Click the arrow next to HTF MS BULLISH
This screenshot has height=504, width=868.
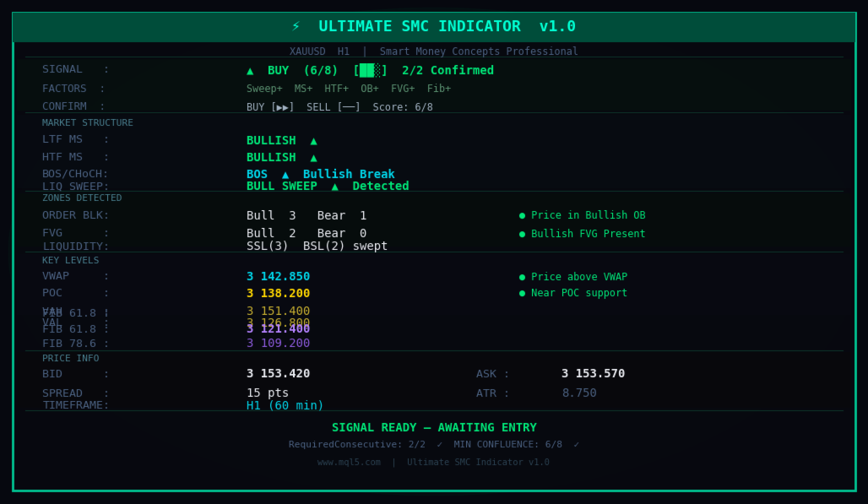pyautogui.click(x=313, y=158)
